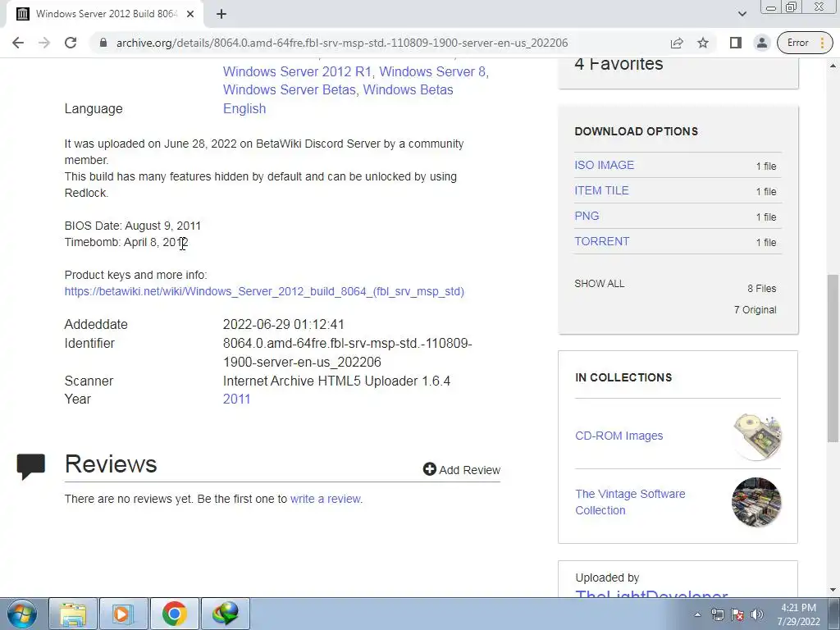The image size is (840, 630).
Task: Download the TORRENT file
Action: pyautogui.click(x=601, y=241)
